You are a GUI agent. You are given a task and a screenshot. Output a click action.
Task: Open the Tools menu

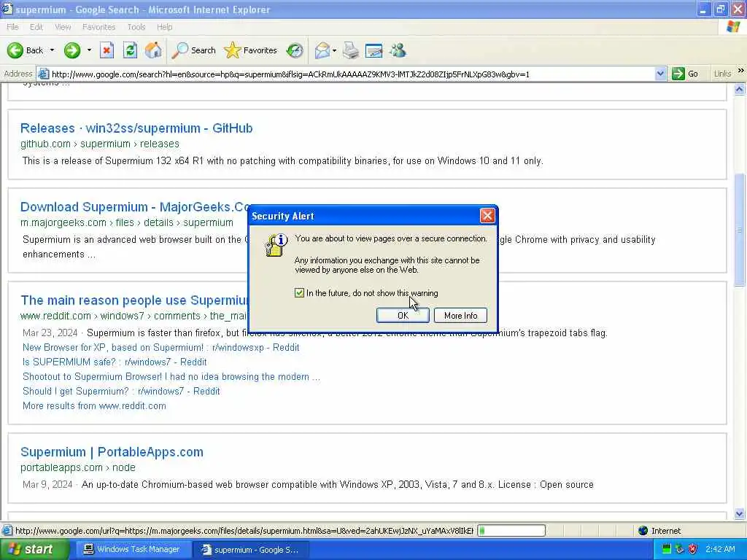136,27
